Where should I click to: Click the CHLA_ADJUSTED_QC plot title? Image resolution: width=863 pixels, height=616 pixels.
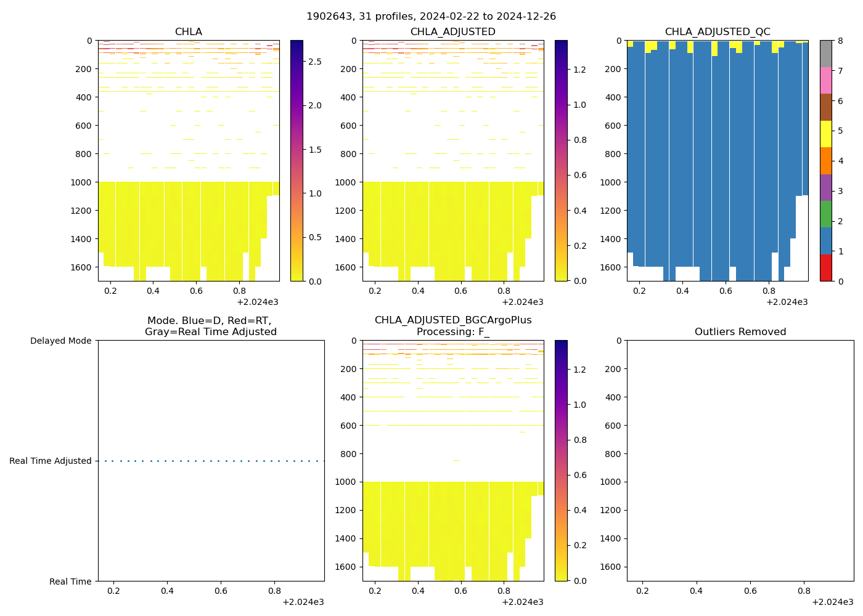click(717, 32)
